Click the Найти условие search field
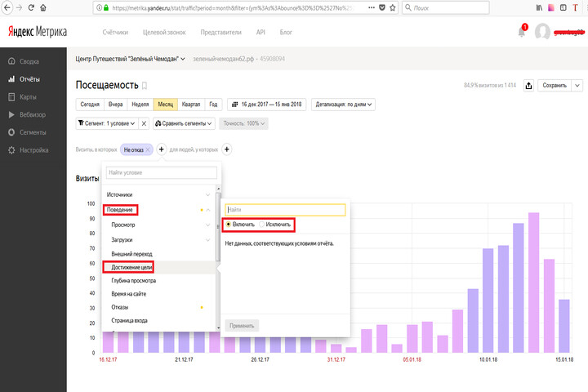 [161, 173]
